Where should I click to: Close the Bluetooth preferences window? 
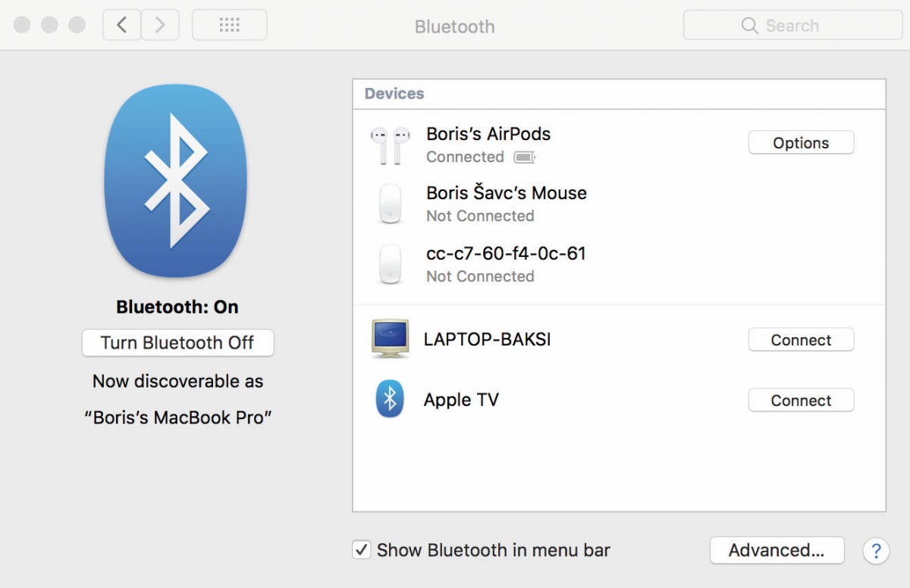[23, 25]
